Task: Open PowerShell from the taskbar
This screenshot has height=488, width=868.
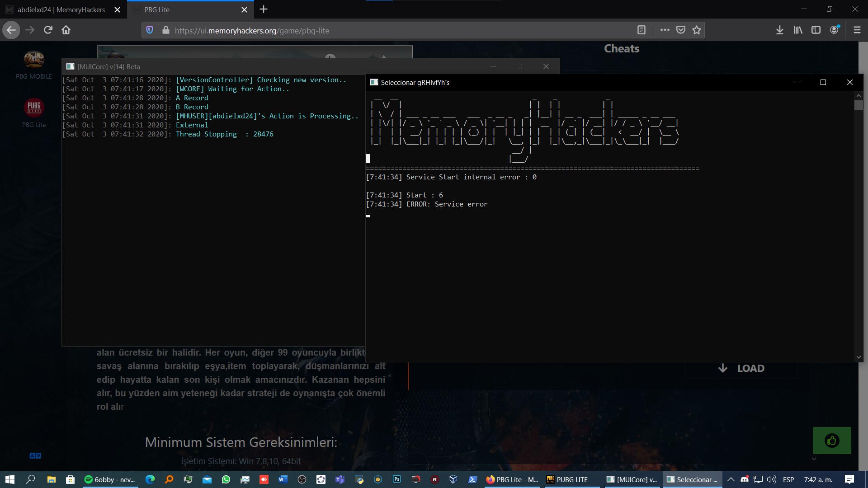Action: click(x=472, y=479)
